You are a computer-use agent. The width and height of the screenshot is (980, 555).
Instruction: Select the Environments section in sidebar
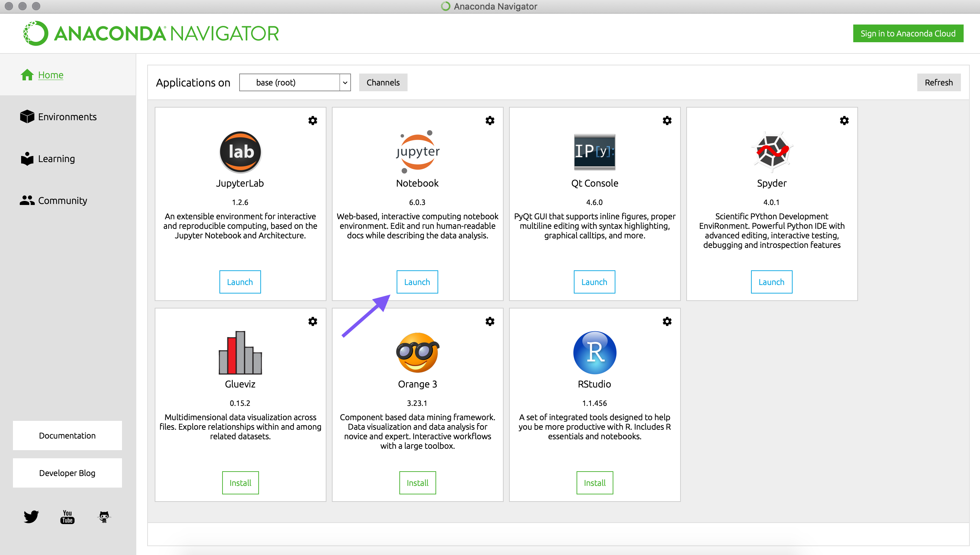67,116
